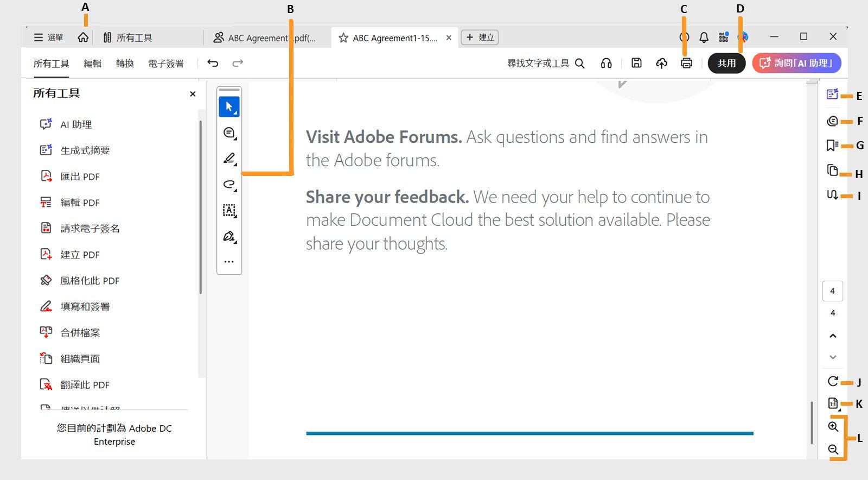The image size is (868, 480).
Task: Open the 建立 PDF tool
Action: [70, 255]
